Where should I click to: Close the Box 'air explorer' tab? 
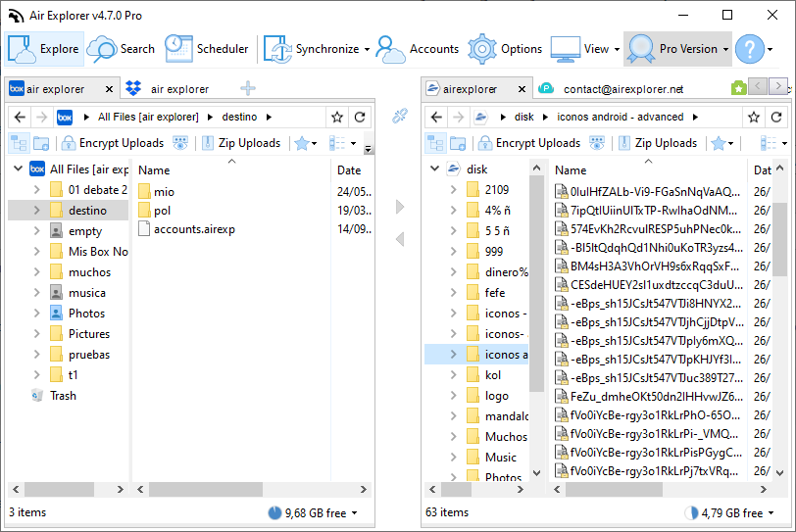point(109,89)
